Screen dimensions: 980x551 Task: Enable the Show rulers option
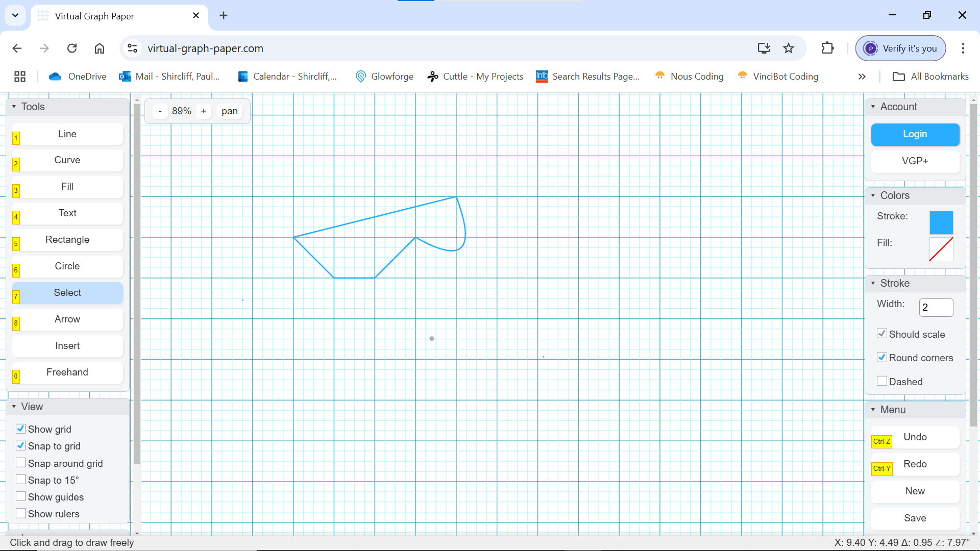(x=21, y=513)
